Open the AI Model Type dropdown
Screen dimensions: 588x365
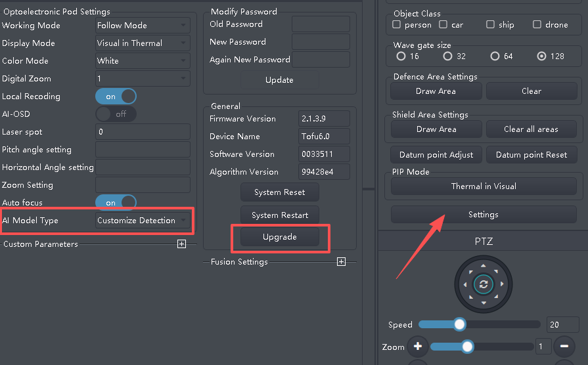point(143,221)
